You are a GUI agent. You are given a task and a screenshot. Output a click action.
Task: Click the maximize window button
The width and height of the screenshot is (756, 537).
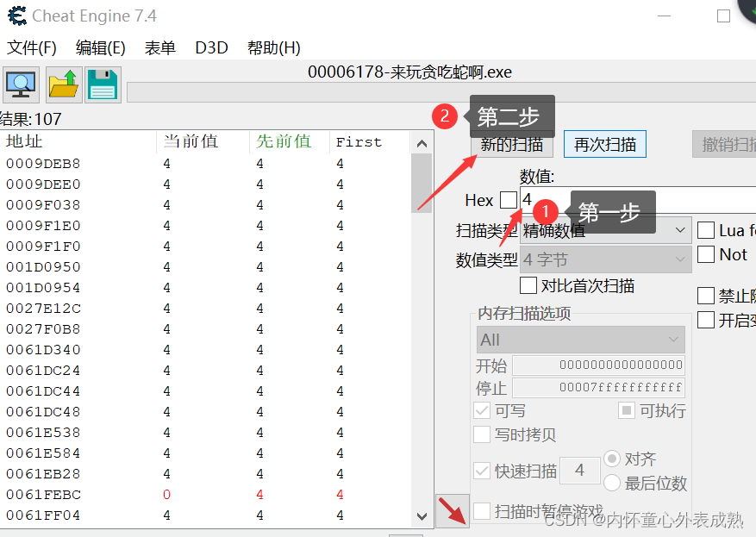(x=723, y=16)
